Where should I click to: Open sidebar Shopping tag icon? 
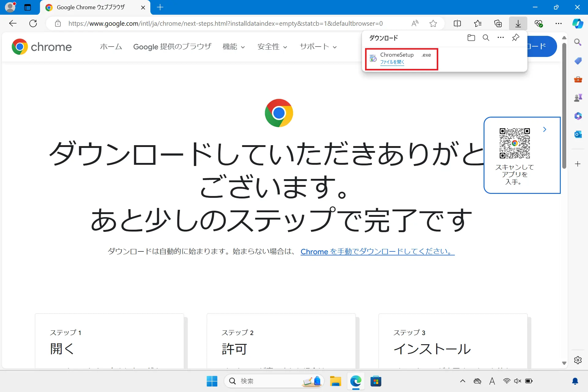click(x=578, y=61)
